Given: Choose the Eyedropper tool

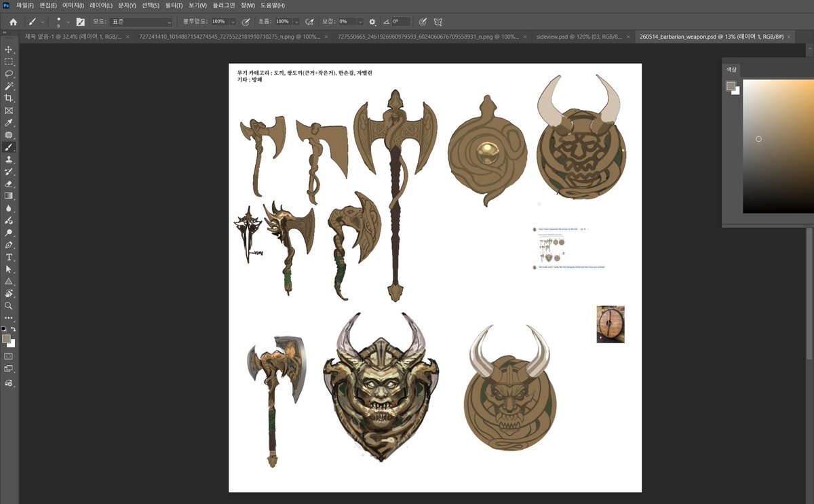Looking at the screenshot, I should [9, 123].
